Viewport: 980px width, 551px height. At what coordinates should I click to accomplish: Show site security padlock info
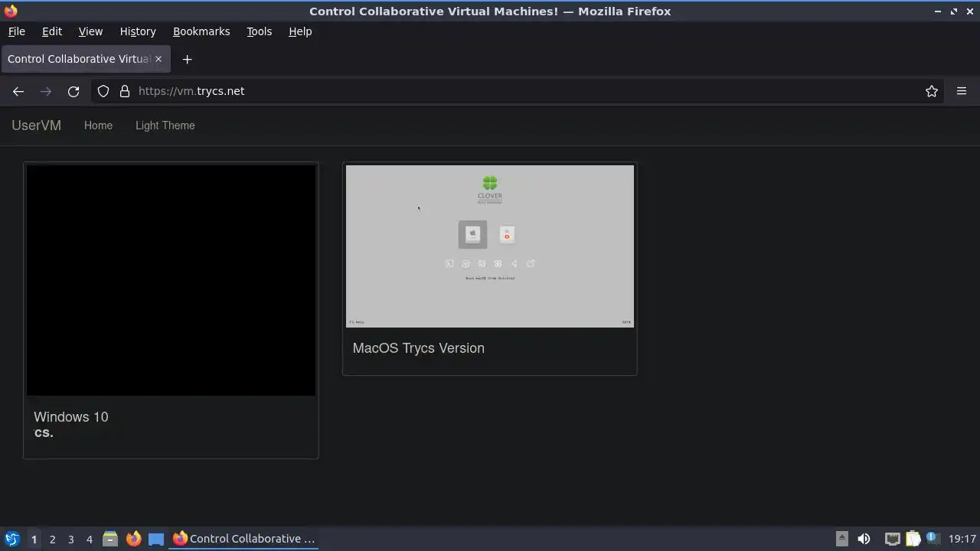point(125,91)
